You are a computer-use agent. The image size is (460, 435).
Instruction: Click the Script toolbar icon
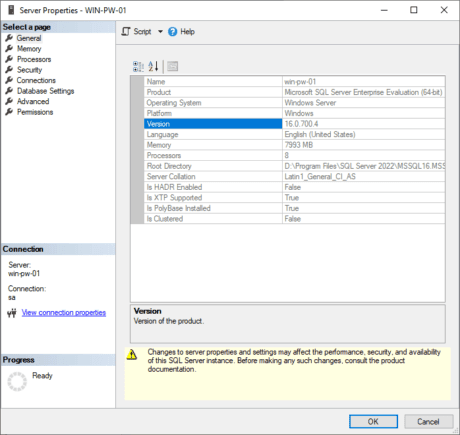click(126, 32)
